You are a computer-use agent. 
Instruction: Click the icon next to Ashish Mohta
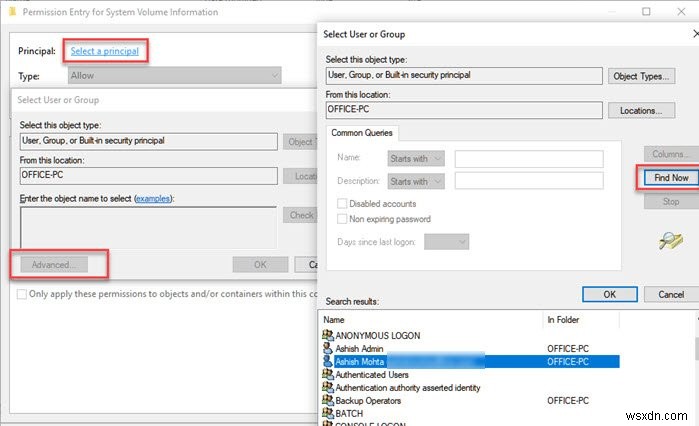coord(327,361)
